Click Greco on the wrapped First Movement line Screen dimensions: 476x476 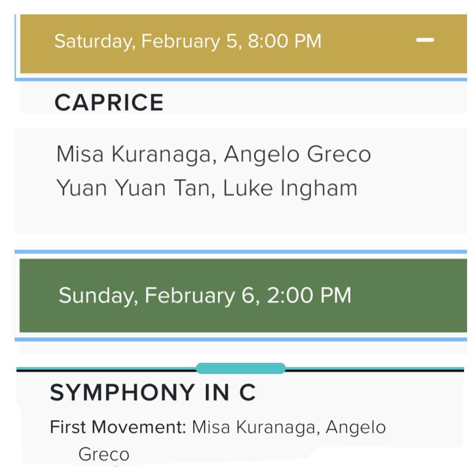(x=104, y=454)
